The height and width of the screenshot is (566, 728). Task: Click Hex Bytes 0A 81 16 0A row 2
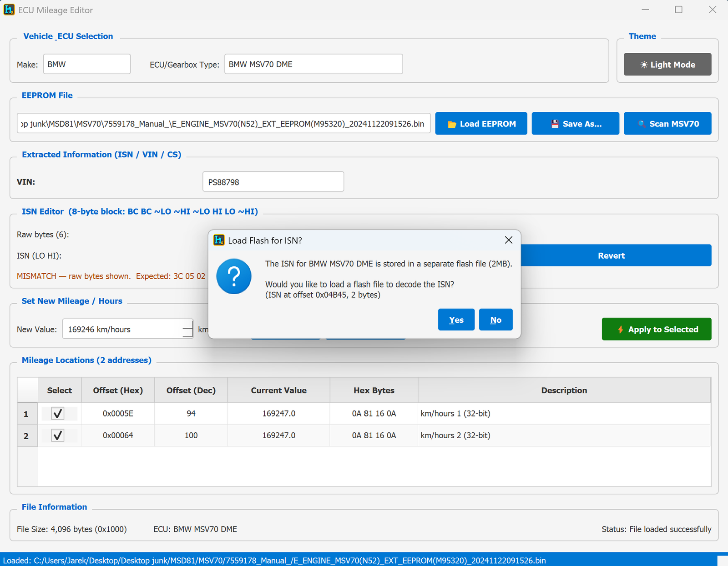pos(374,436)
